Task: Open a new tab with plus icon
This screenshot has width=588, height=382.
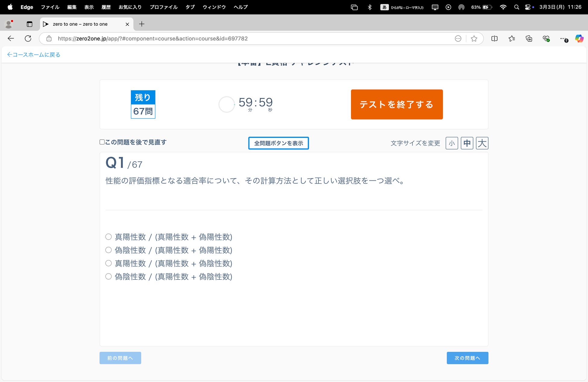Action: (x=142, y=24)
